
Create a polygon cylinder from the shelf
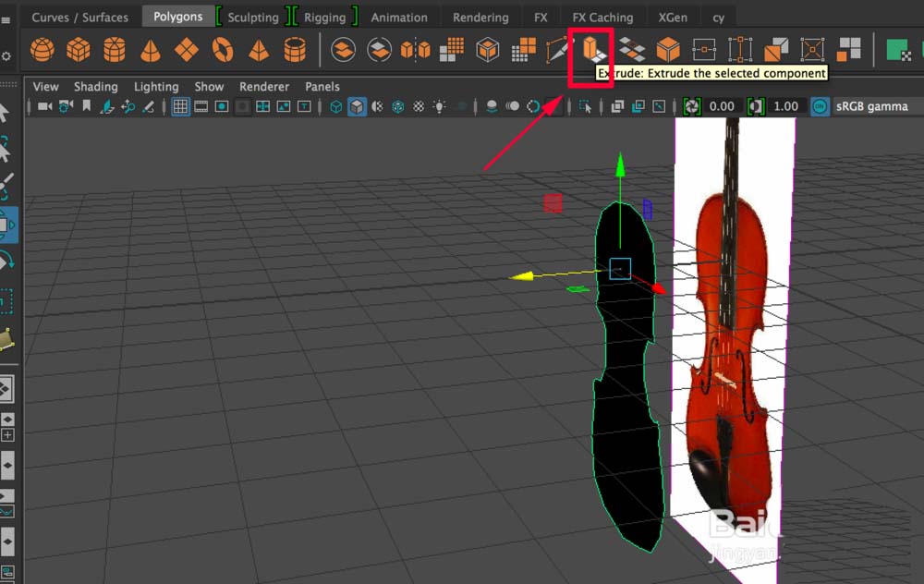pos(115,50)
